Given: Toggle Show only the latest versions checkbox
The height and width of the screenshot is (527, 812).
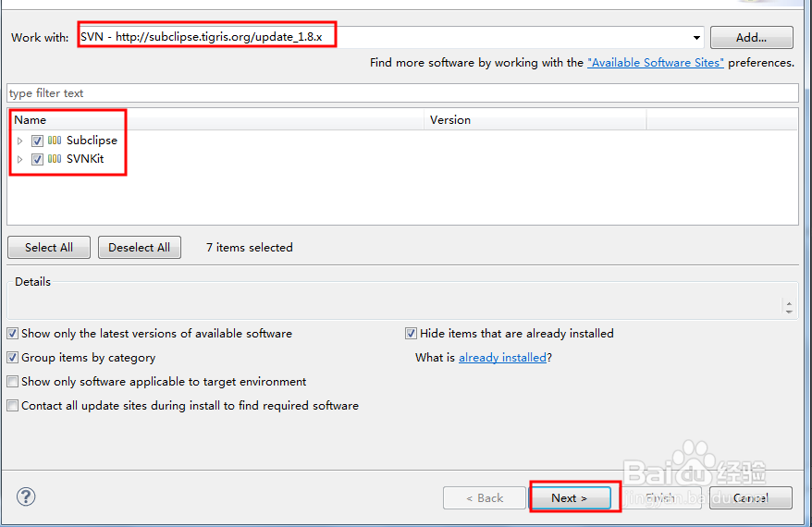Looking at the screenshot, I should 12,334.
